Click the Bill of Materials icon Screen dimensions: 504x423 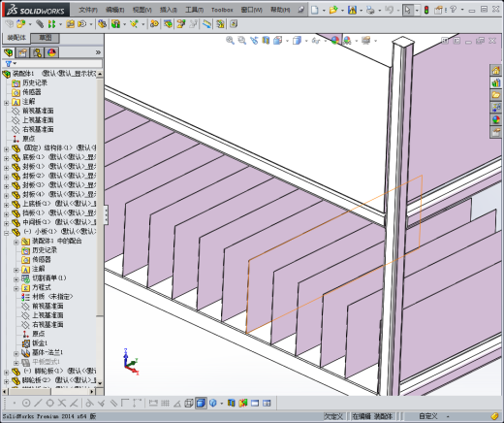168,24
